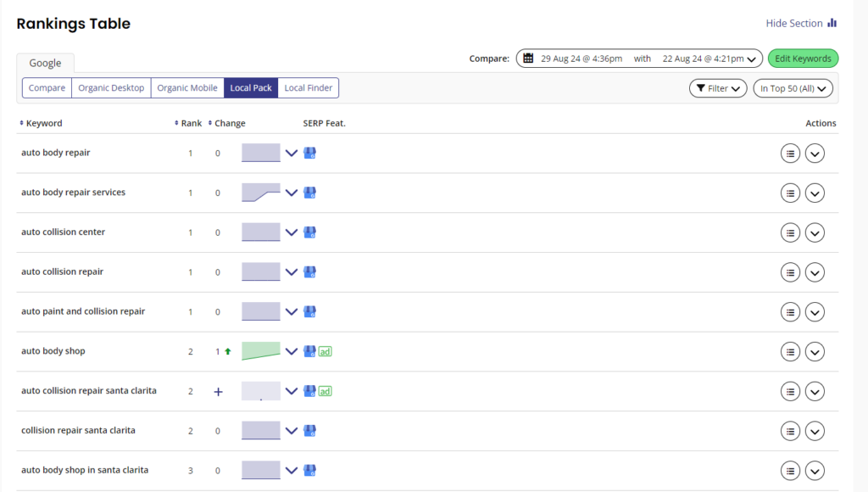Screen dimensions: 868x492
Task: Open the In Top 50 (All) dropdown
Action: [793, 88]
